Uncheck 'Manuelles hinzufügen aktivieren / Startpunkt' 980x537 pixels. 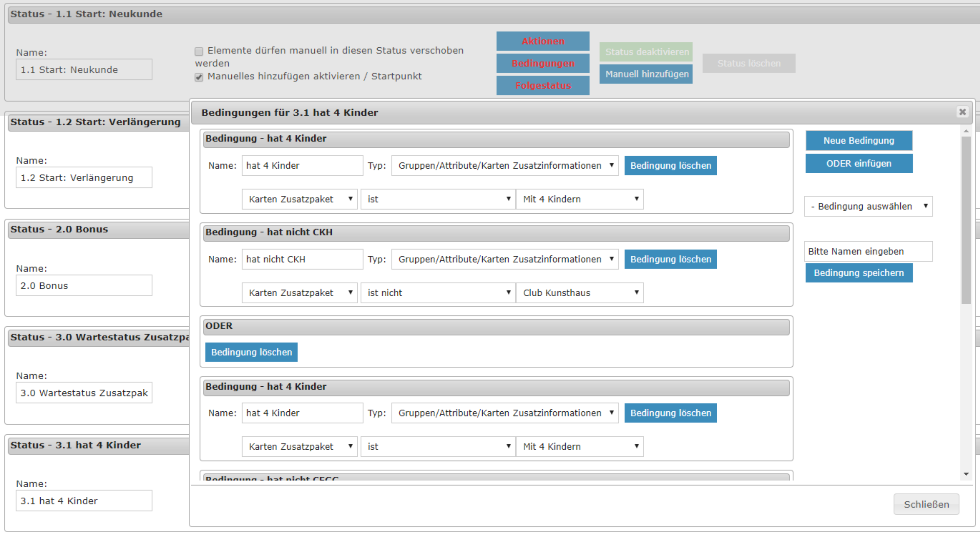199,77
